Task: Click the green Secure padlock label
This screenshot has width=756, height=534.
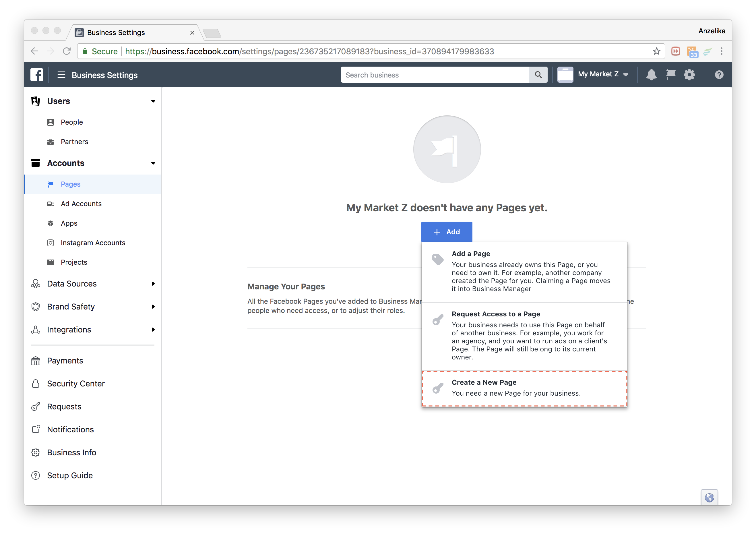Action: (100, 51)
